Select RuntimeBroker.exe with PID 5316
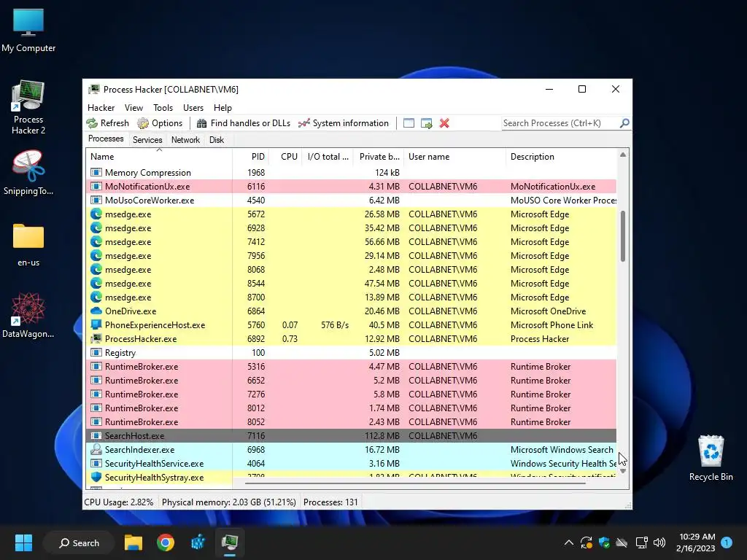Viewport: 747px width, 560px height. coord(351,367)
